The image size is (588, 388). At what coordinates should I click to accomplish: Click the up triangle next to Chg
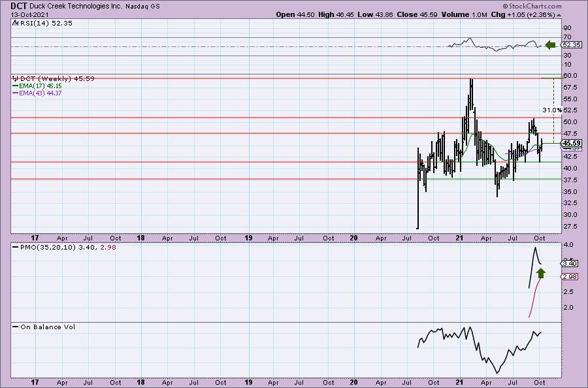pos(559,16)
